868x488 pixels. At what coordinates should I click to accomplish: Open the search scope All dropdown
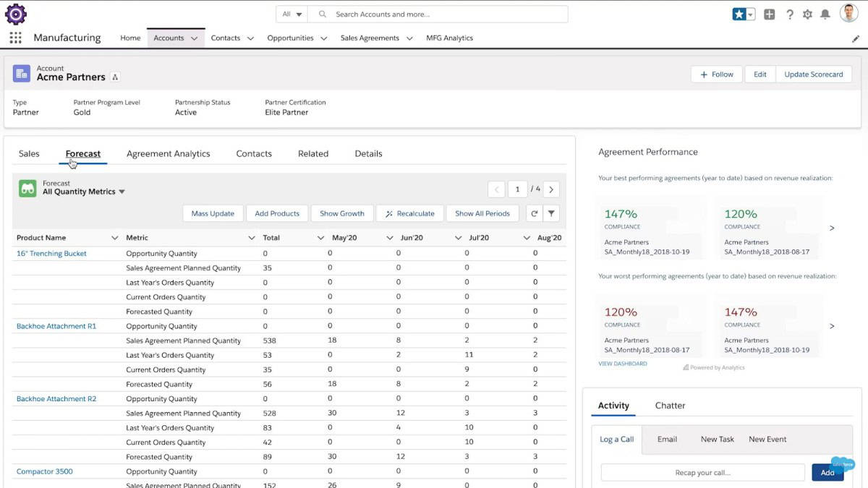pyautogui.click(x=292, y=14)
